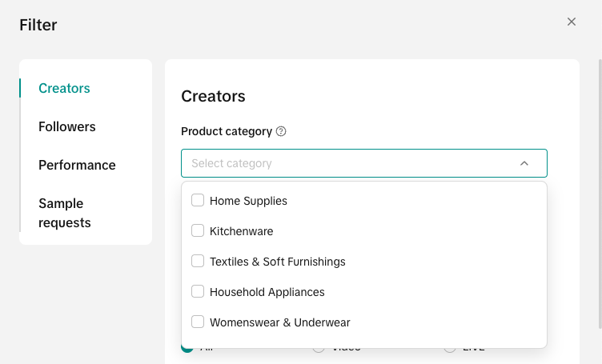The image size is (602, 364).
Task: Switch to the Creators tab
Action: coord(64,88)
